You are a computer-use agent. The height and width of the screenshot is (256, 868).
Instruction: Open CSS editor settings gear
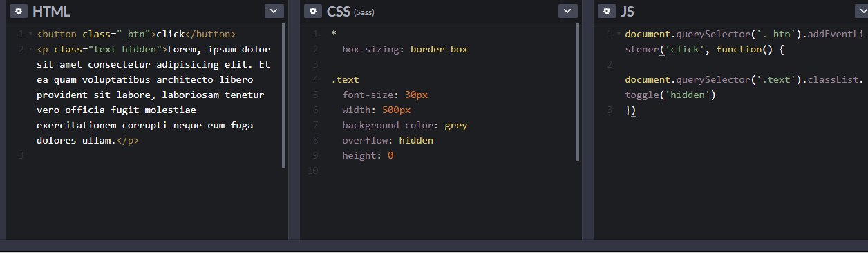[314, 12]
